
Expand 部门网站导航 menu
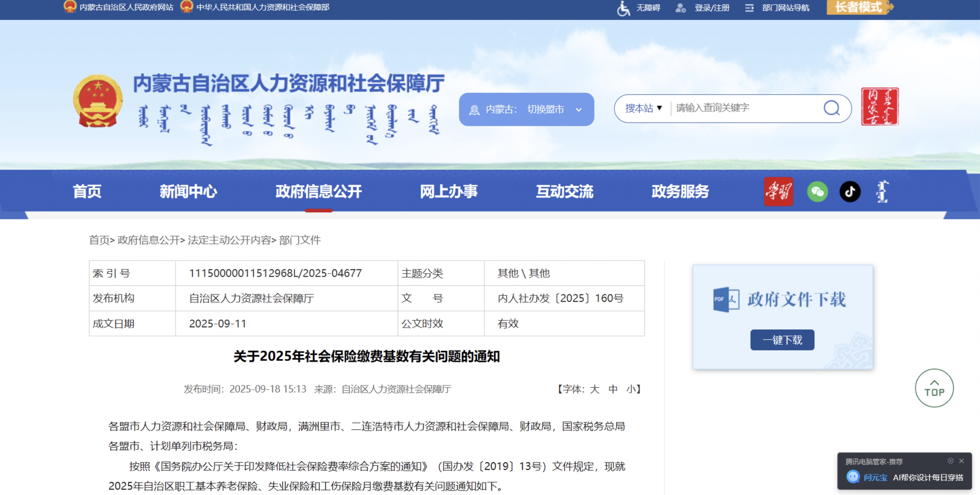click(x=785, y=8)
